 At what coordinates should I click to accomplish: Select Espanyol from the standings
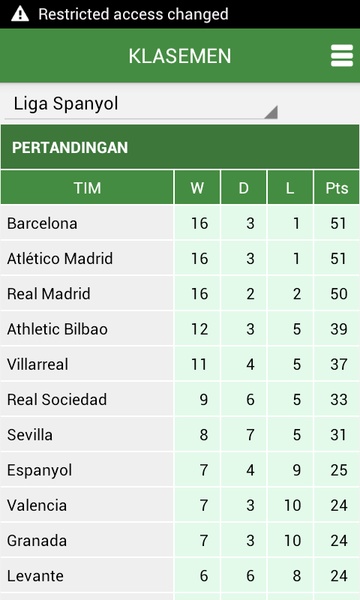[x=180, y=470]
